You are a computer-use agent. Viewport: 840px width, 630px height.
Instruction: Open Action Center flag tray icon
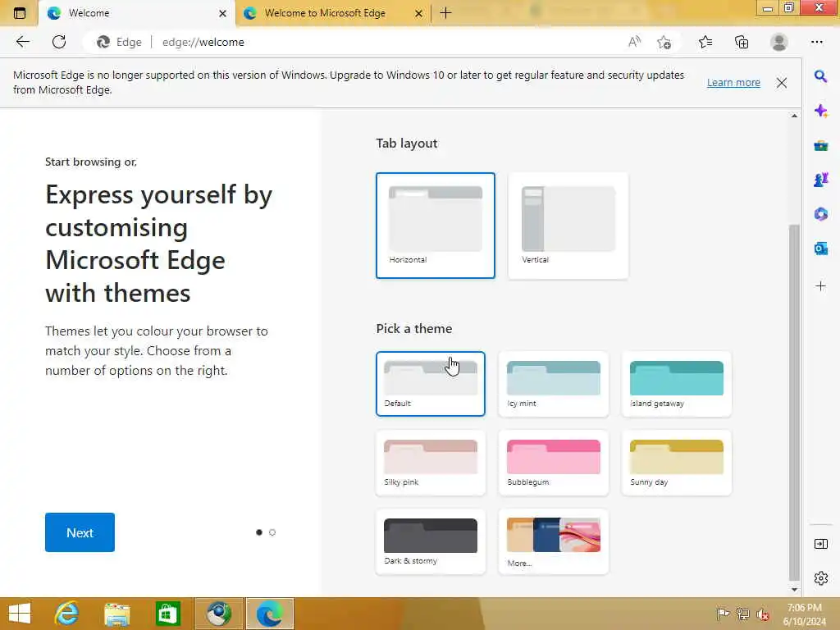click(723, 614)
